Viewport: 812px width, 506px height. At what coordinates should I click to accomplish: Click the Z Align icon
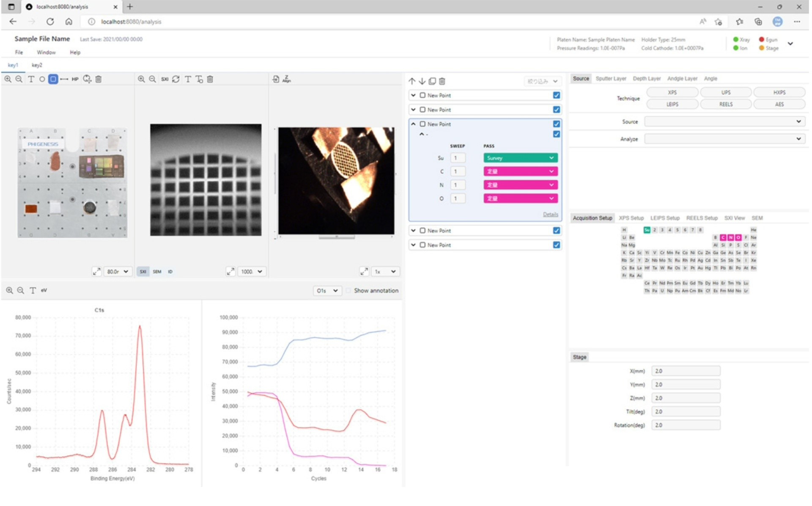(x=287, y=79)
